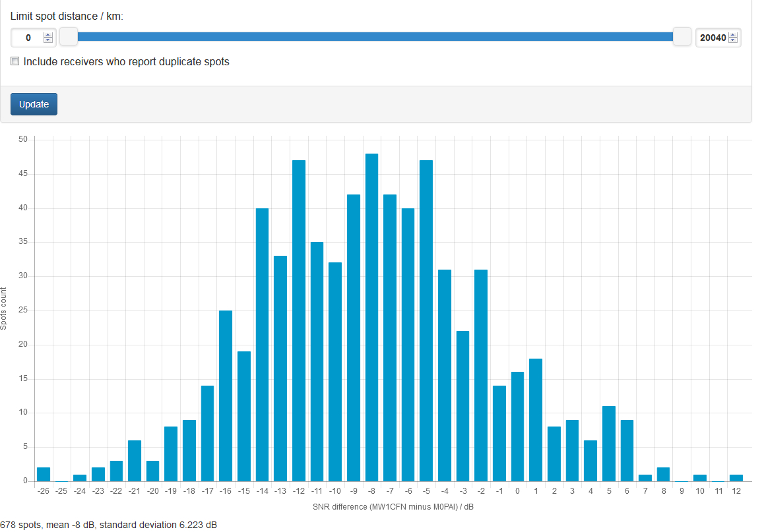Select the histogram bar at -26 dB
Viewport: 762px width, 532px height.
44,474
